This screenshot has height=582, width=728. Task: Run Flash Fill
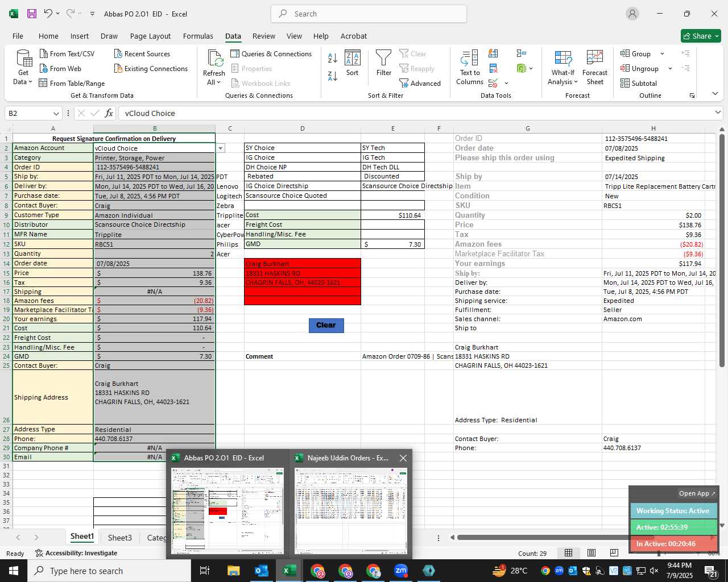pyautogui.click(x=493, y=53)
